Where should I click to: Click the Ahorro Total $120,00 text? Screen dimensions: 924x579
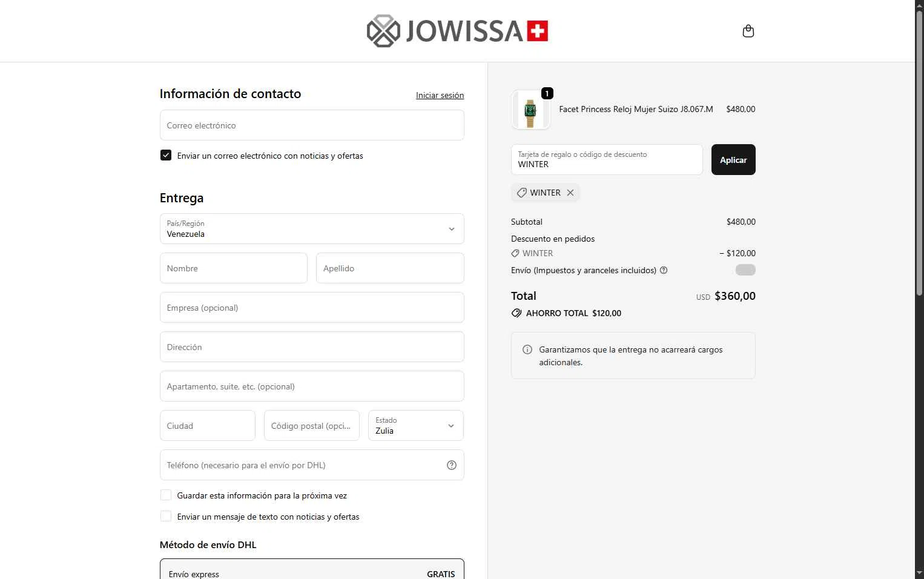pos(573,313)
